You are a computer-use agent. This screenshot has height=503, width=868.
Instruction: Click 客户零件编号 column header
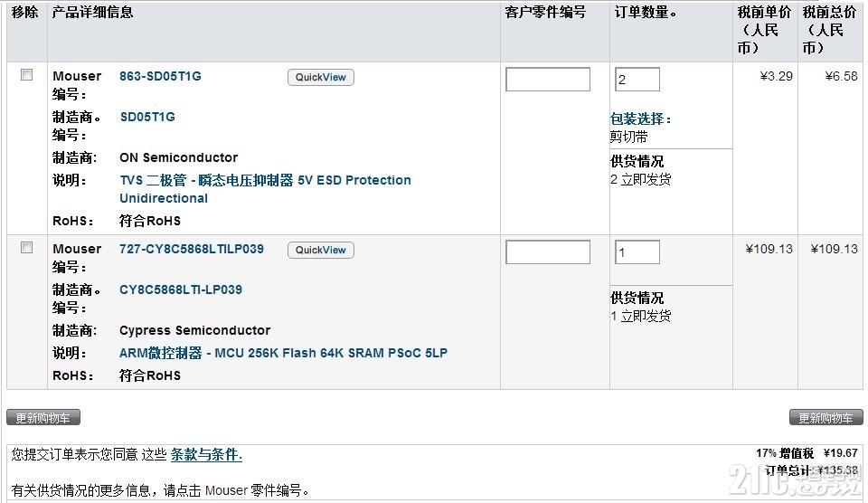(545, 12)
